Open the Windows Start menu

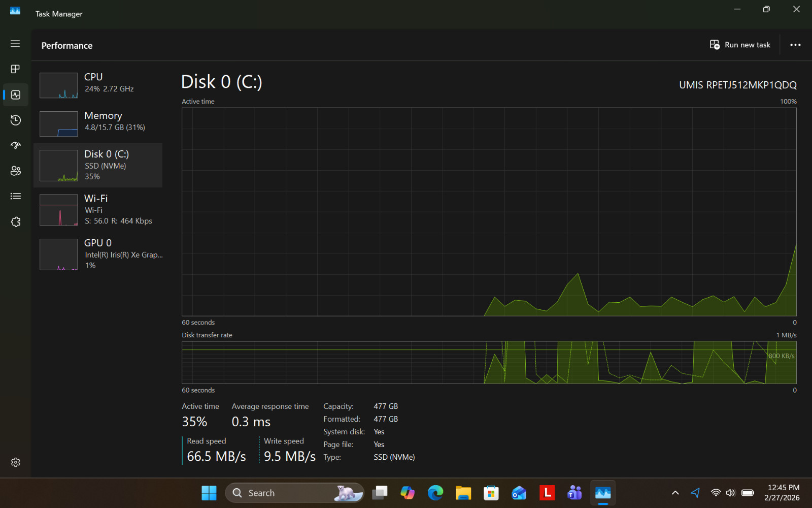(x=209, y=493)
